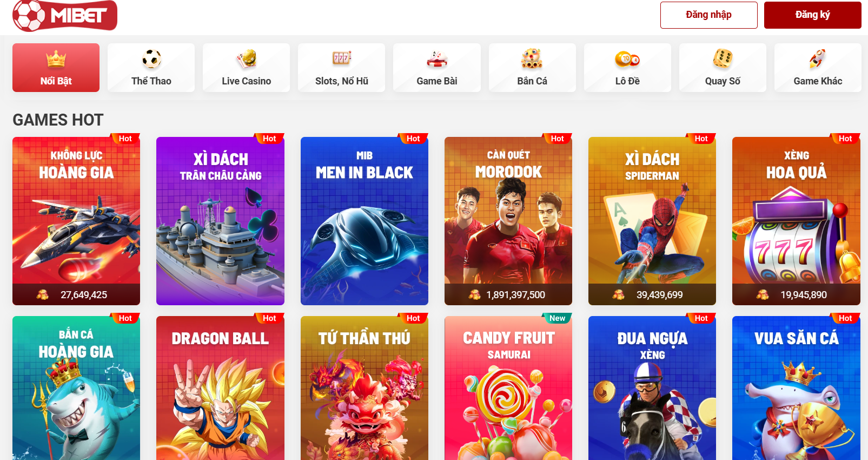Open Candy Fruit Samurai new game
This screenshot has width=868, height=460.
[508, 388]
